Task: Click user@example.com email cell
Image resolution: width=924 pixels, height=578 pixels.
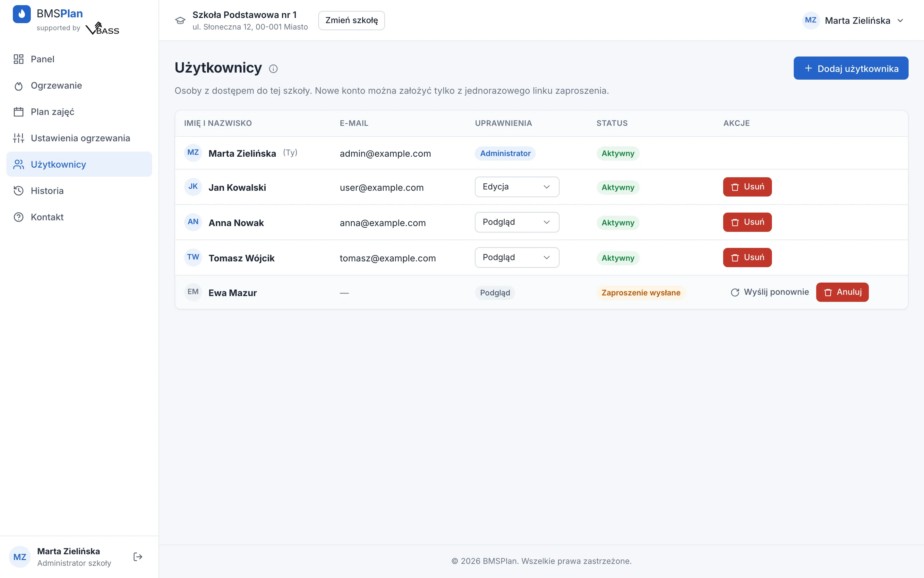Action: click(382, 187)
